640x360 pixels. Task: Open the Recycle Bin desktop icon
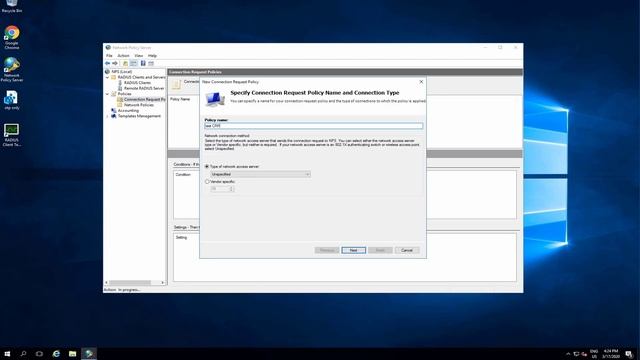coord(11,6)
